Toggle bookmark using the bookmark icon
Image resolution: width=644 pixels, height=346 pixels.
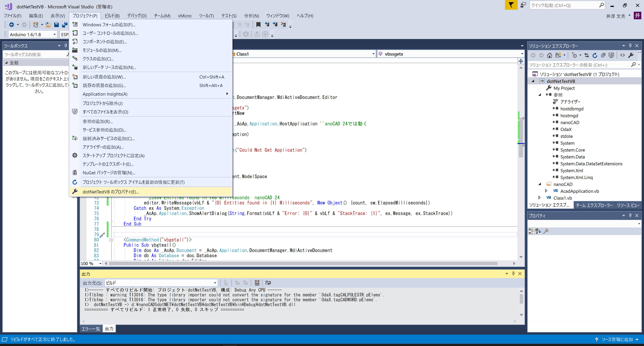coord(258,24)
